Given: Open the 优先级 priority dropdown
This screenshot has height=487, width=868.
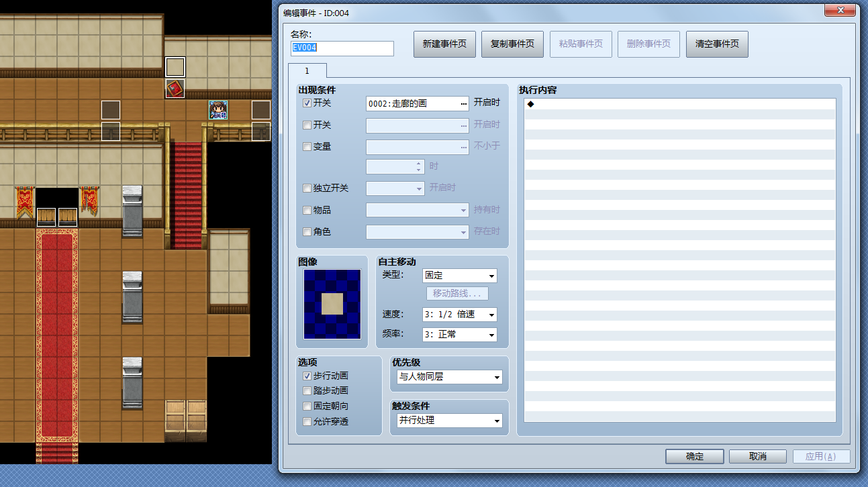Looking at the screenshot, I should click(x=449, y=377).
